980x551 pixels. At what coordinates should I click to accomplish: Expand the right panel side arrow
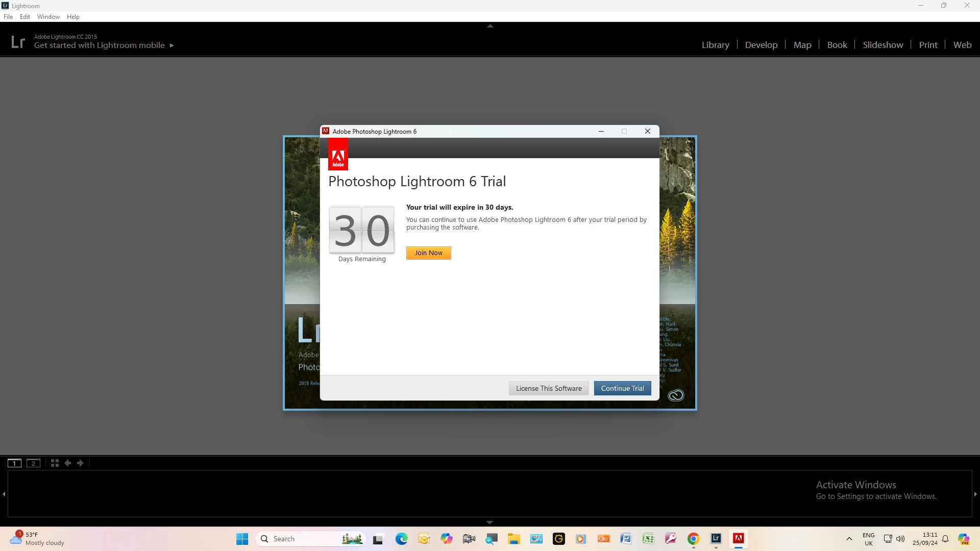pyautogui.click(x=975, y=494)
